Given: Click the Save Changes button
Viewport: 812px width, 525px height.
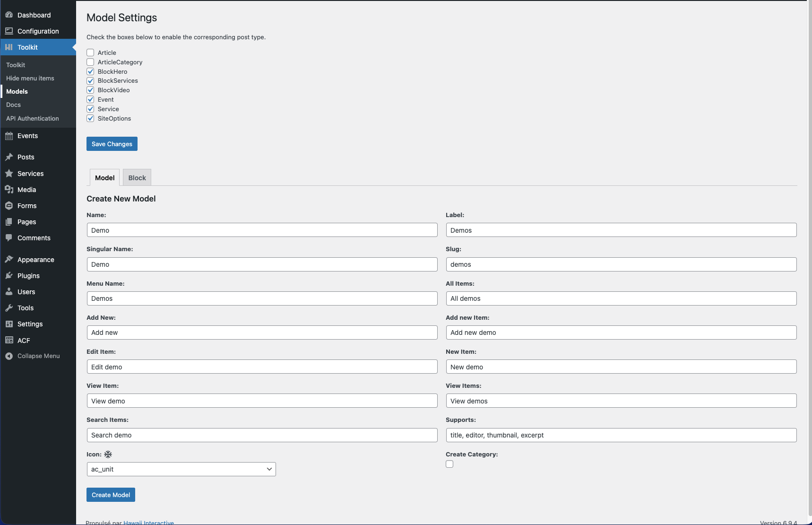Looking at the screenshot, I should tap(112, 144).
